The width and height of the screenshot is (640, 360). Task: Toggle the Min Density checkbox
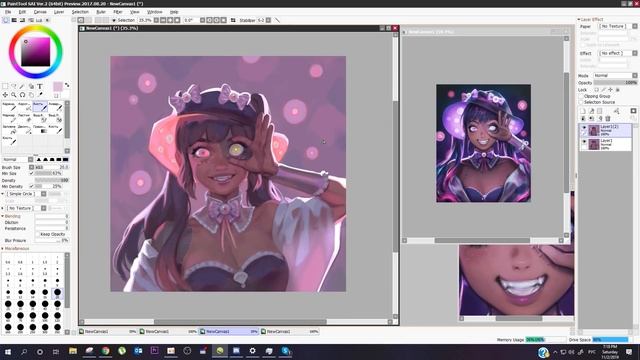tap(31, 186)
